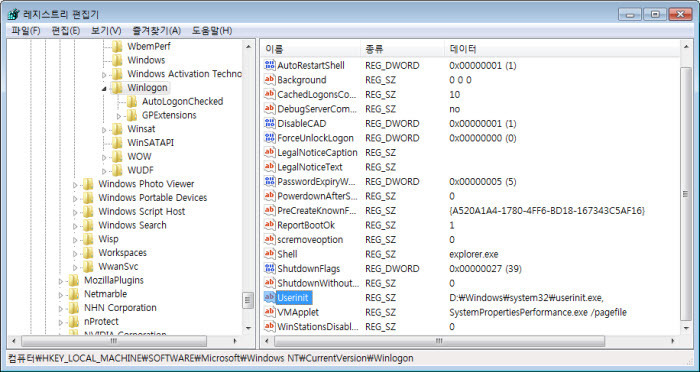The height and width of the screenshot is (372, 700).
Task: Sort values by the 이름 column header
Action: click(x=310, y=49)
